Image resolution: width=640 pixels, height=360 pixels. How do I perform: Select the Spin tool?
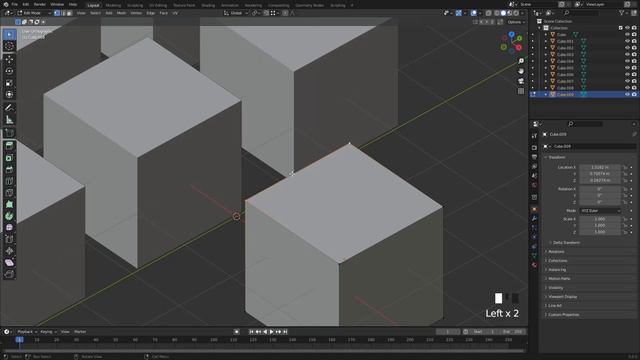(9, 216)
